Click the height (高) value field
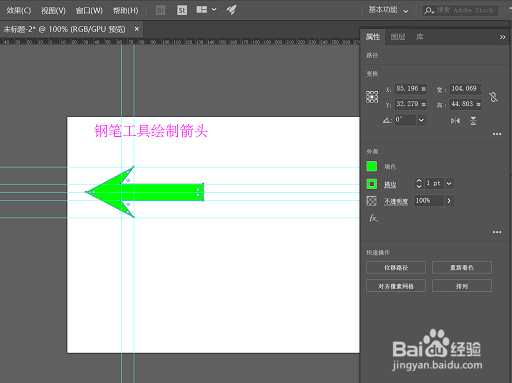 pyautogui.click(x=465, y=104)
